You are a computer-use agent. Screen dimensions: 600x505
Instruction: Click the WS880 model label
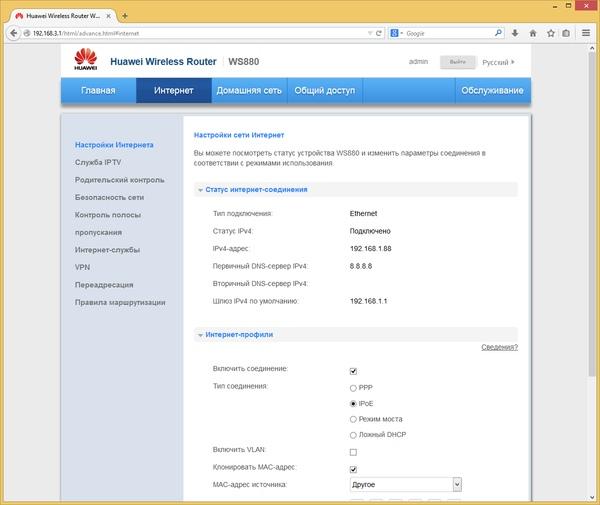244,62
